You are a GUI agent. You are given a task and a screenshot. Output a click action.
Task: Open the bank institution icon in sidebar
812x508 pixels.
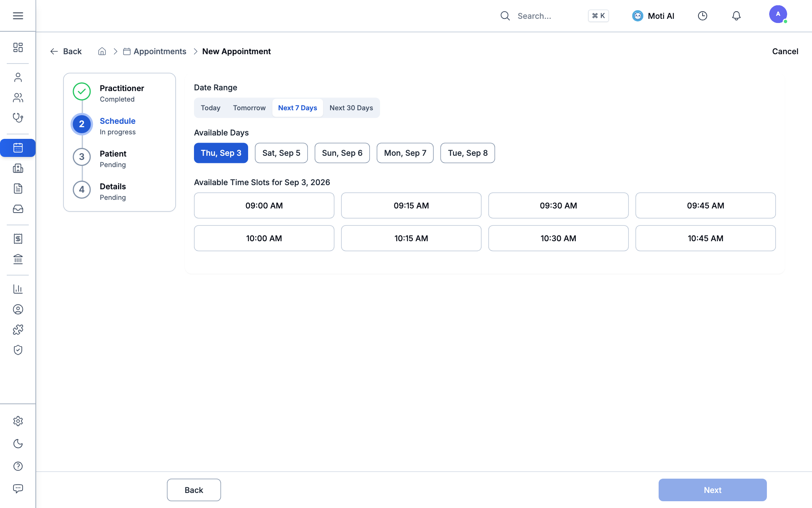point(18,259)
